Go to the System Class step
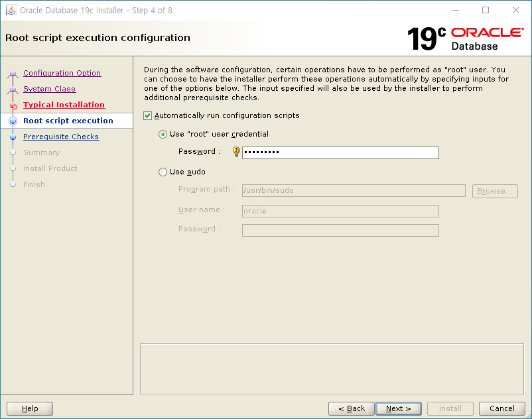532x419 pixels. coord(50,89)
